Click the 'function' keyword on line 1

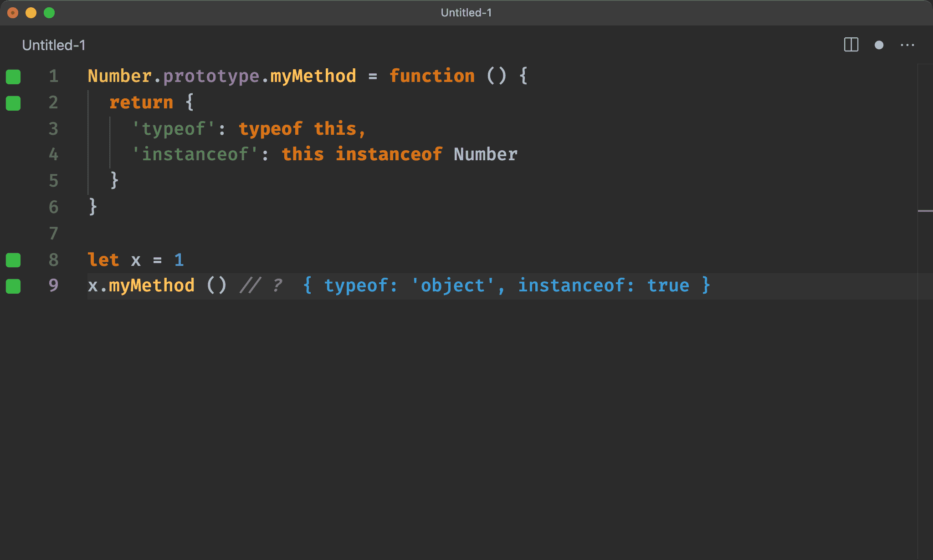[432, 76]
